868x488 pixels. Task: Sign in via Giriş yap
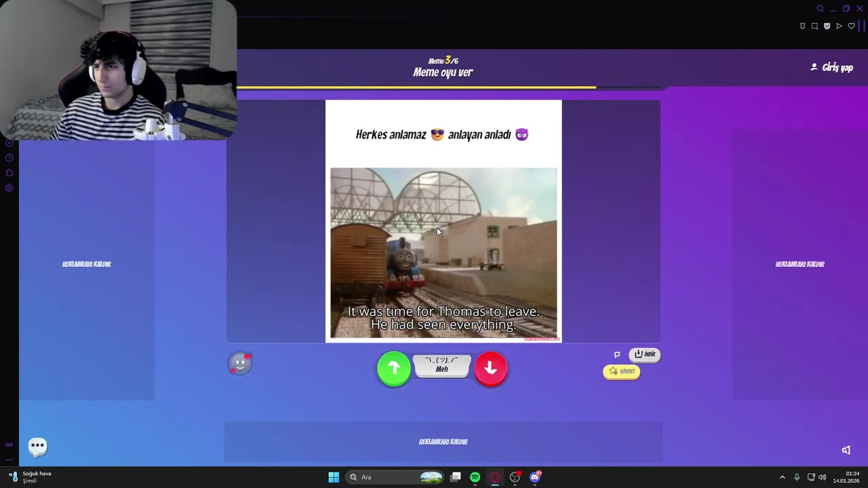[x=831, y=67]
